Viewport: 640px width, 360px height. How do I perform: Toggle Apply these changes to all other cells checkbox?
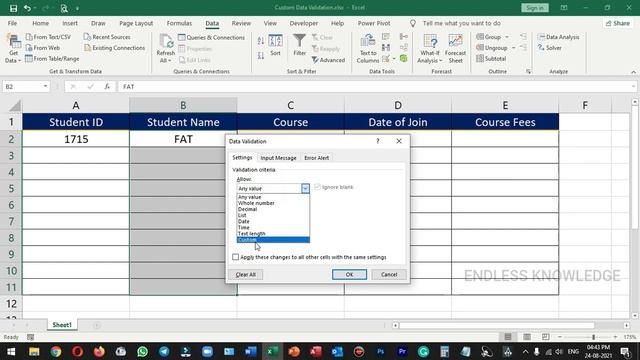(236, 257)
